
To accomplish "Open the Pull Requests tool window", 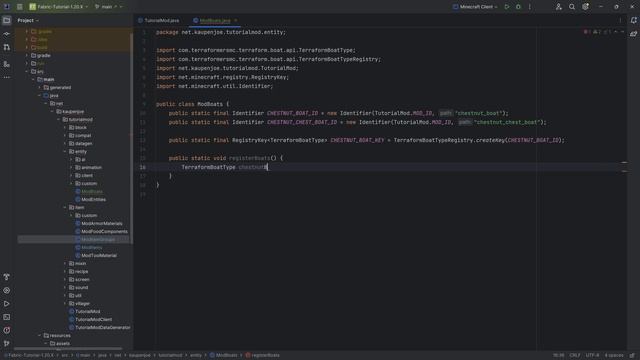I will 7,48.
